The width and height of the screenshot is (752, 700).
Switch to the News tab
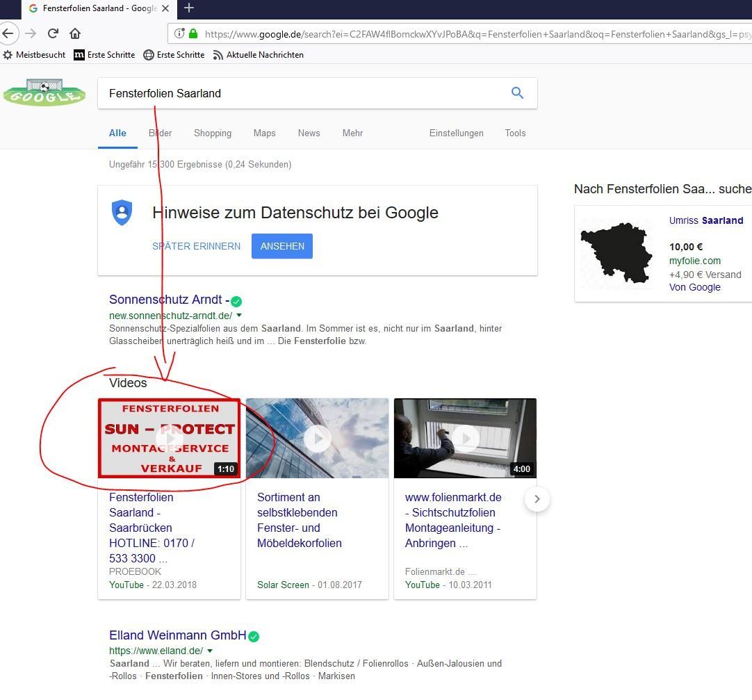point(309,133)
